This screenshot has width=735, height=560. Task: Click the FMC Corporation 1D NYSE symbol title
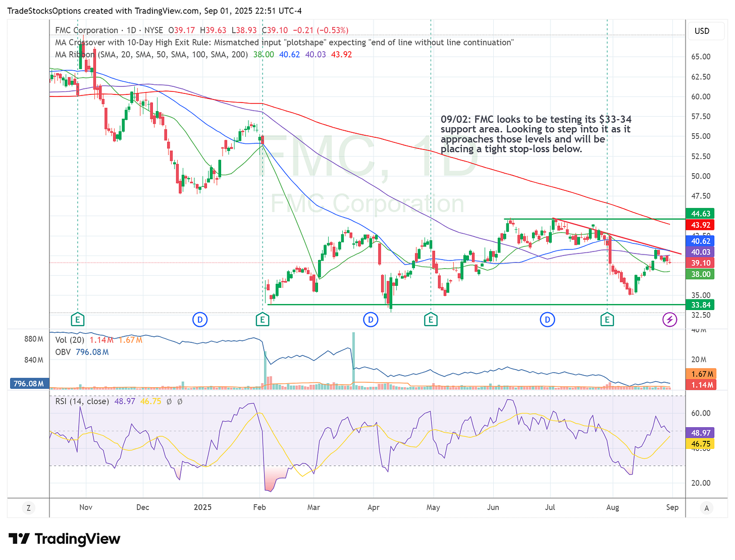click(x=110, y=30)
